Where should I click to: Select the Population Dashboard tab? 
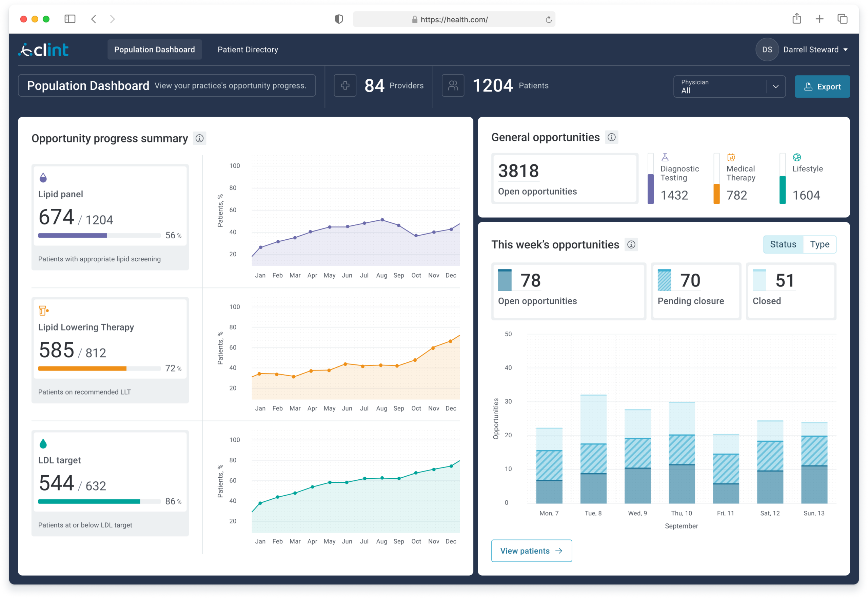pyautogui.click(x=154, y=49)
